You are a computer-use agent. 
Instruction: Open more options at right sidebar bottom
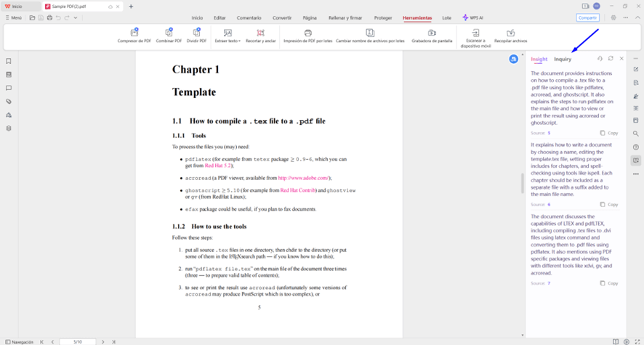(x=636, y=174)
